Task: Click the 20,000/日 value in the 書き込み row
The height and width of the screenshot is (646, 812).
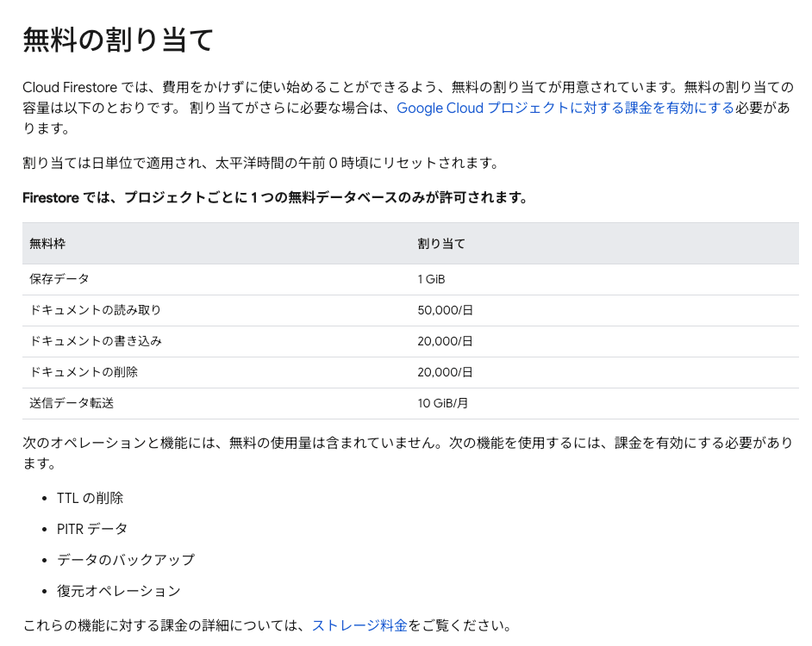Action: 446,341
